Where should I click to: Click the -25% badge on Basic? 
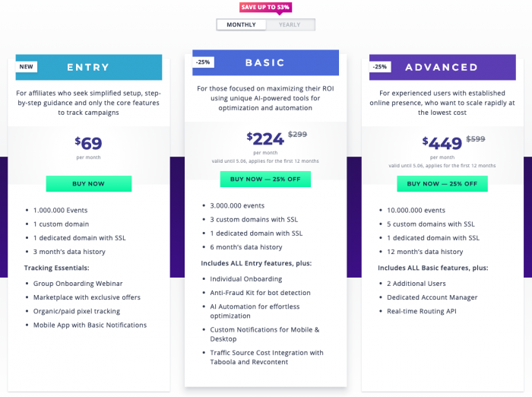tap(203, 62)
